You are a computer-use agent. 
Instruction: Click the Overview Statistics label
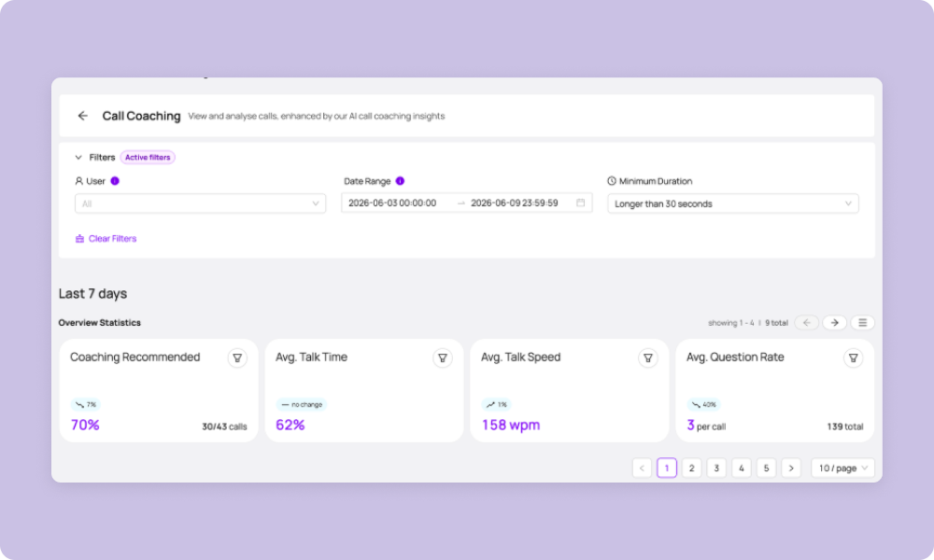[x=100, y=323]
